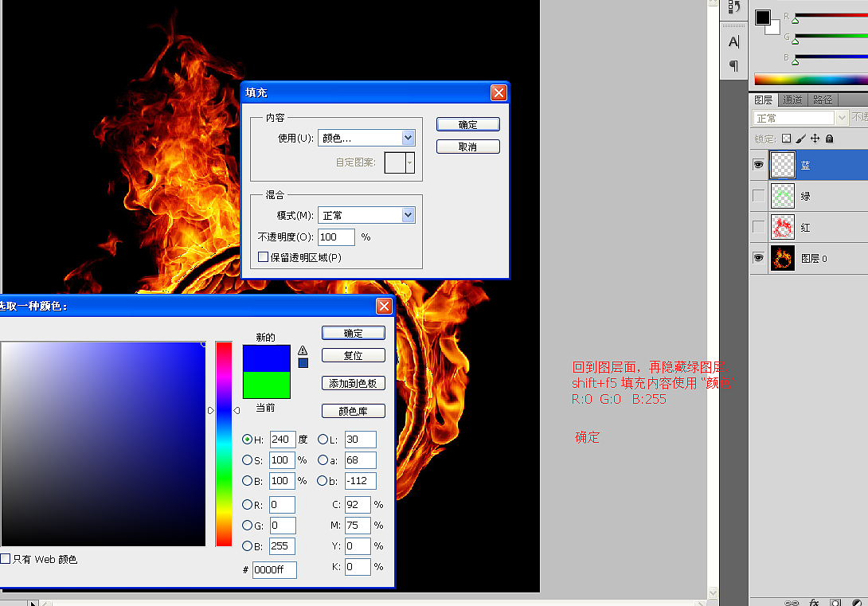Click the H hue value field
868x606 pixels.
pos(283,440)
